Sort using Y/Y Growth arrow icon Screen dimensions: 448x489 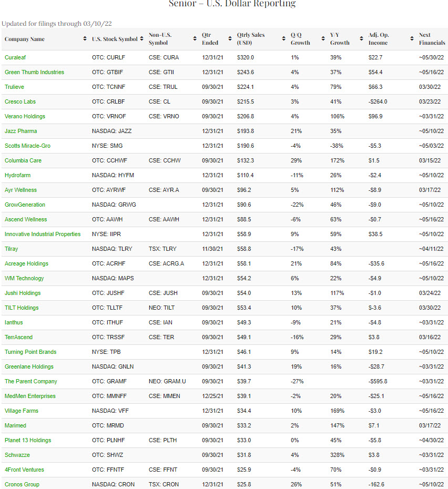pyautogui.click(x=362, y=39)
